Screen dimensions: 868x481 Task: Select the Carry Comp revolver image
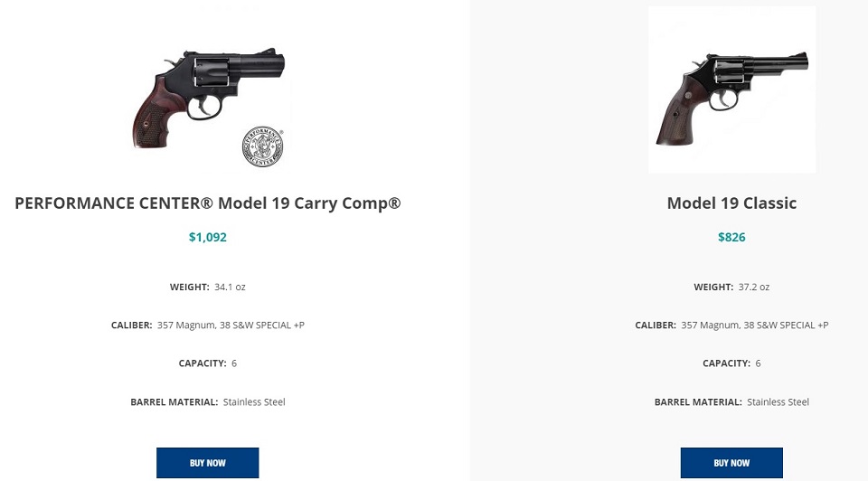(208, 98)
